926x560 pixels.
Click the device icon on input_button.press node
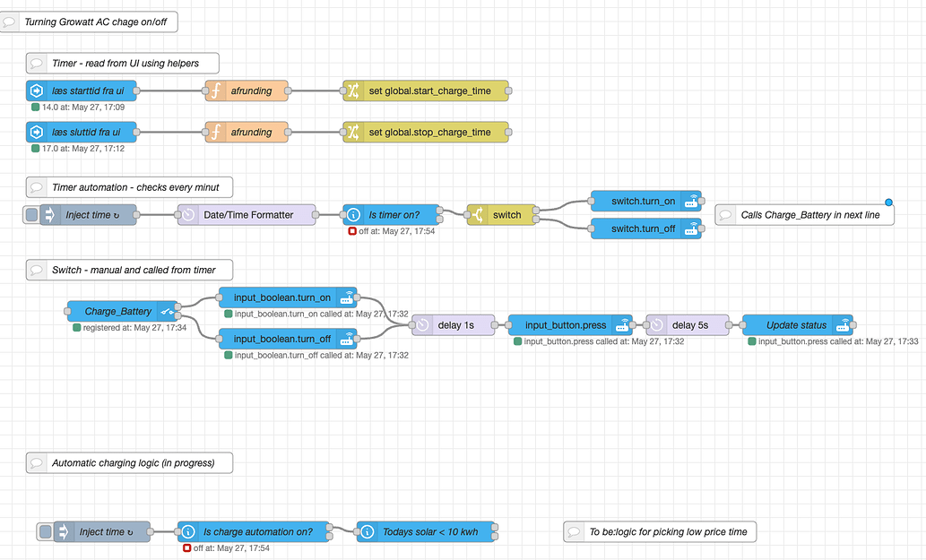(621, 324)
